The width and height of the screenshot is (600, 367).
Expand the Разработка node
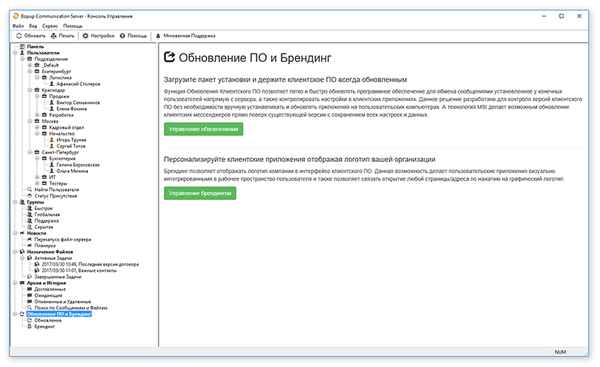coord(37,115)
